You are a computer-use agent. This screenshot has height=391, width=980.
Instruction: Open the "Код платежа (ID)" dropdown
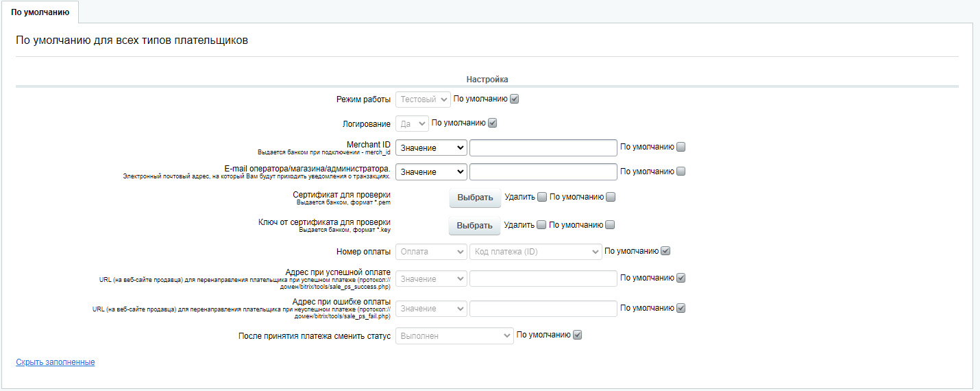click(535, 252)
